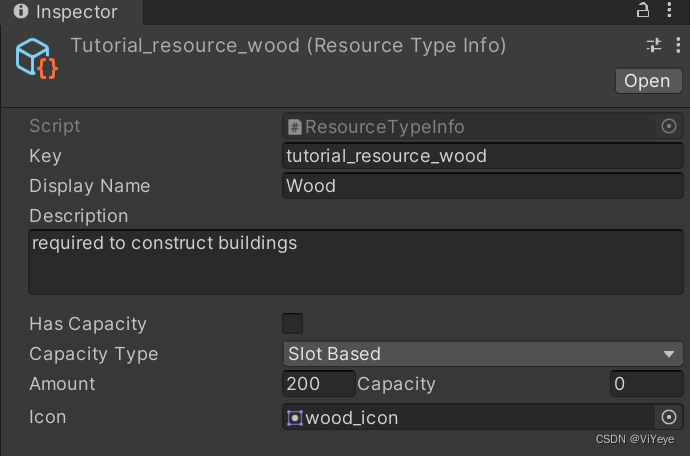Image resolution: width=690 pixels, height=456 pixels.
Task: Click the sprite icon beside wood_icon
Action: click(x=294, y=418)
